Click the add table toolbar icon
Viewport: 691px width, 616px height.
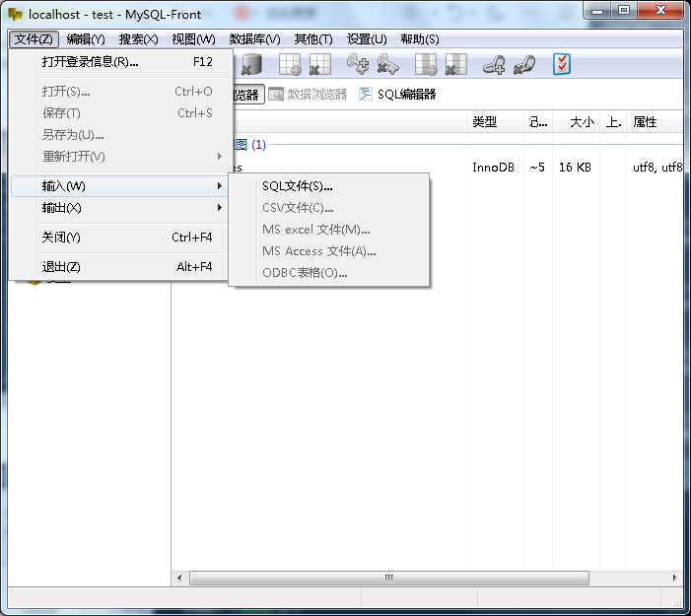tap(290, 65)
